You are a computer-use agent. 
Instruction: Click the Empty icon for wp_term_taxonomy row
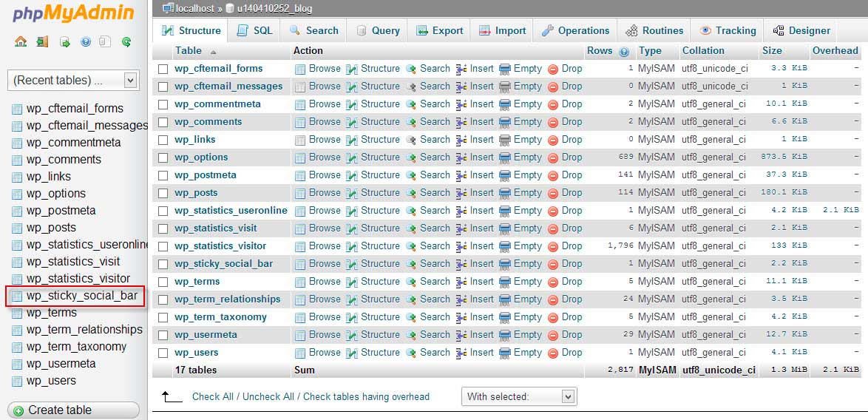(x=505, y=317)
